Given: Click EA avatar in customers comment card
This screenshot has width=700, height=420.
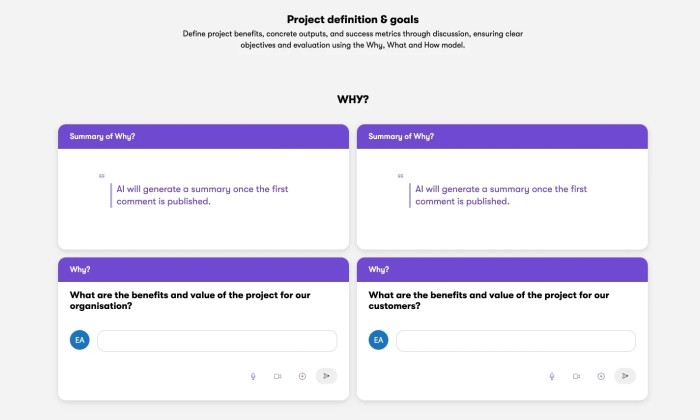Looking at the screenshot, I should (378, 341).
